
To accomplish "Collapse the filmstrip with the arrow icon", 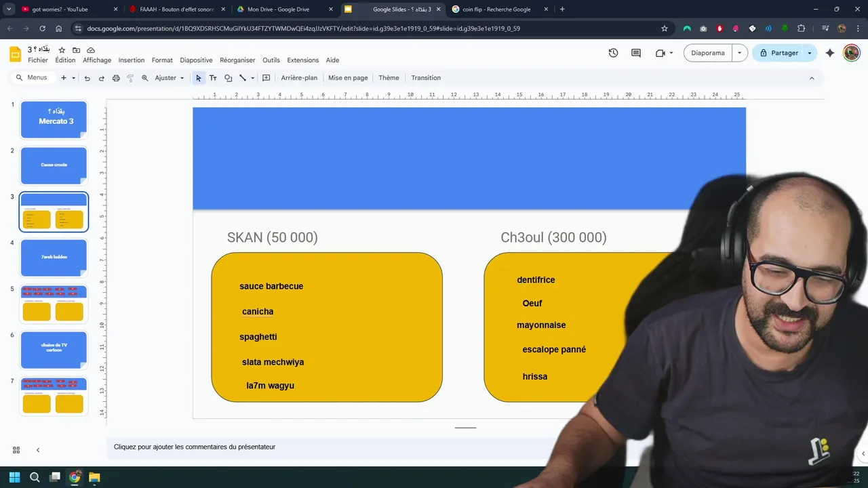I will 38,450.
